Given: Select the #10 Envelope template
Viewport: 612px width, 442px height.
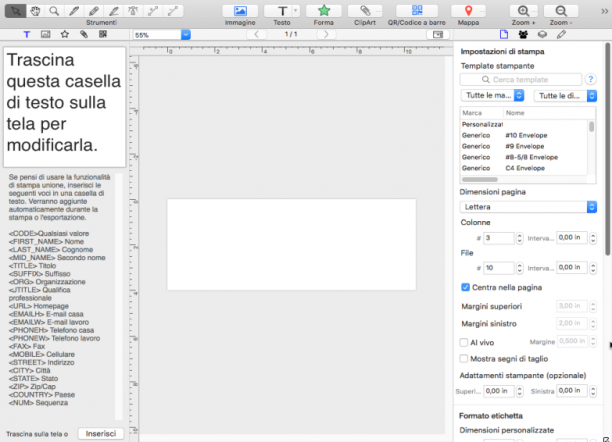Looking at the screenshot, I should point(523,135).
